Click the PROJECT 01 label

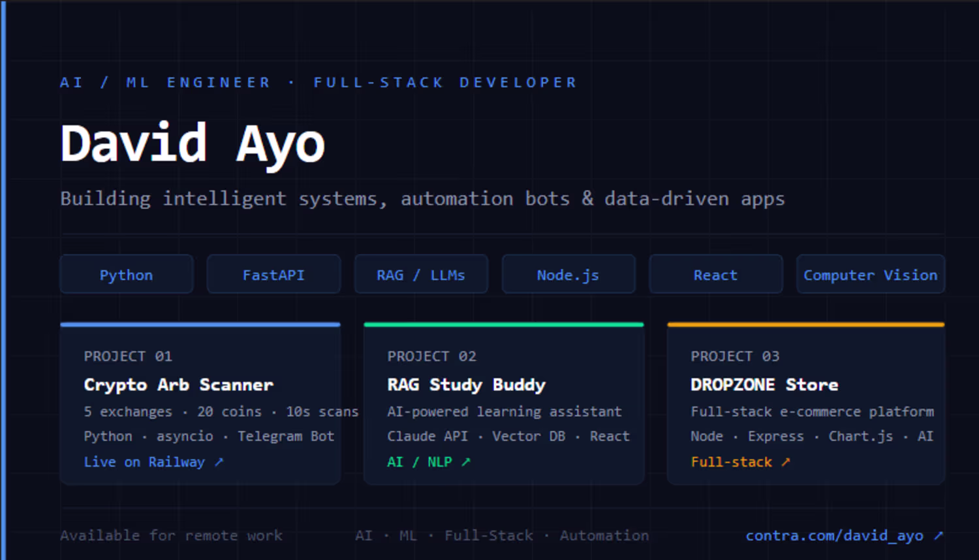[128, 356]
